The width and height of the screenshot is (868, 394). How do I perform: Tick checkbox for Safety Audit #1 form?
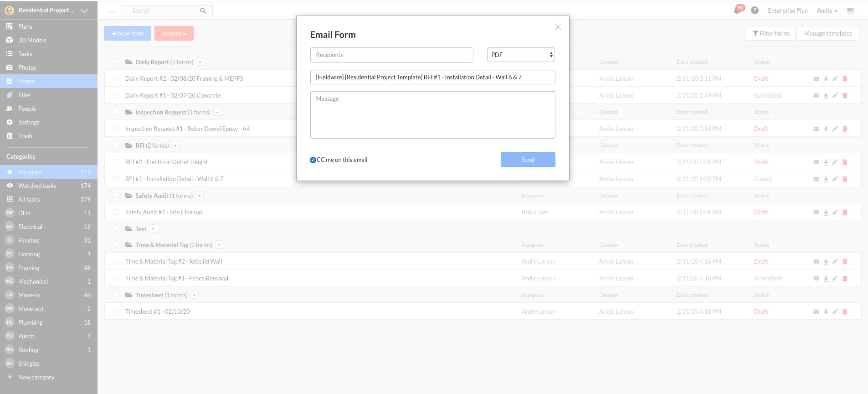point(116,212)
